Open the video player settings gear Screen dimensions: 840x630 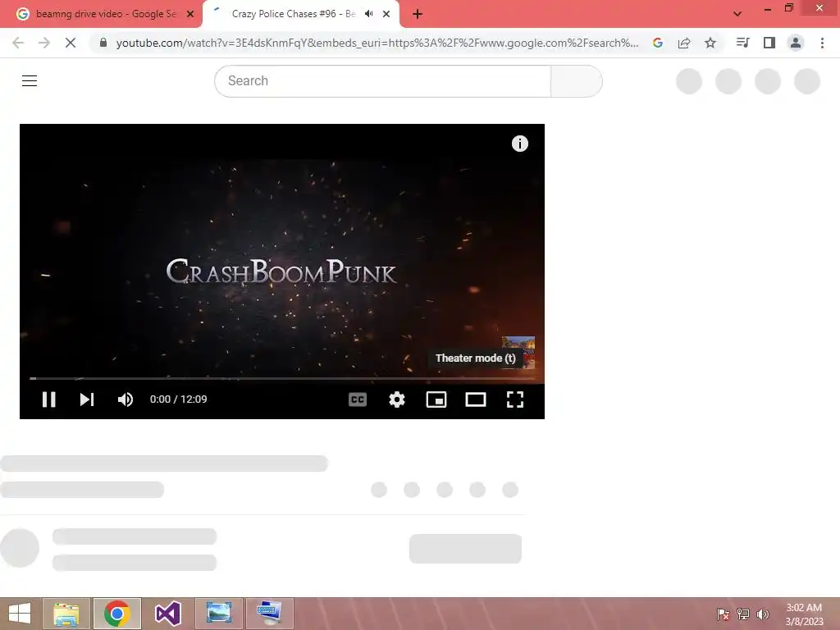tap(397, 399)
